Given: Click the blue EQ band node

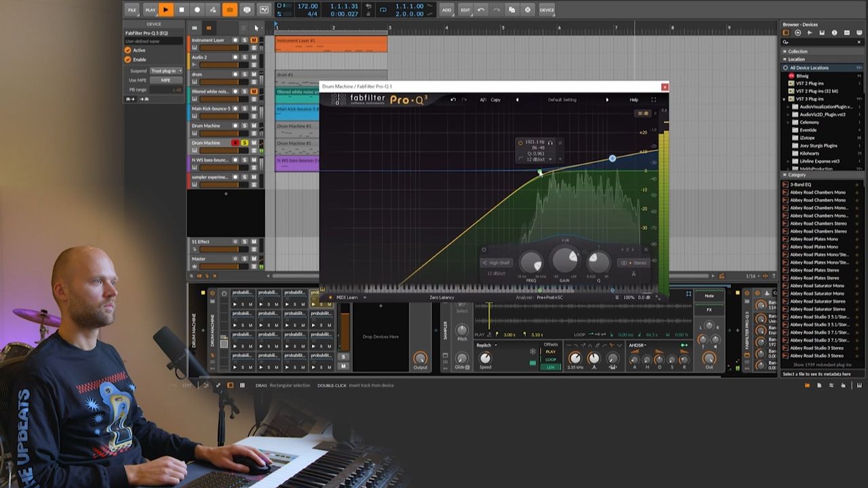Looking at the screenshot, I should pos(612,158).
